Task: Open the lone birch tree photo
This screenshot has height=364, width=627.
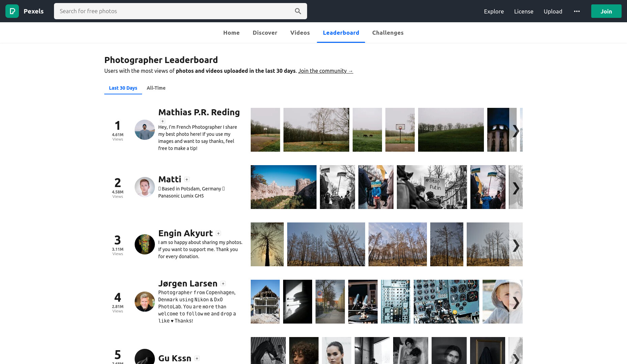Action: tap(316, 130)
